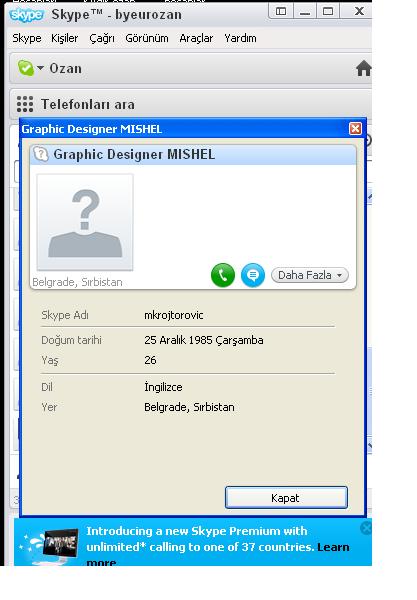Open Skype Home via house icon
Image resolution: width=417 pixels, height=600 pixels.
click(x=364, y=68)
